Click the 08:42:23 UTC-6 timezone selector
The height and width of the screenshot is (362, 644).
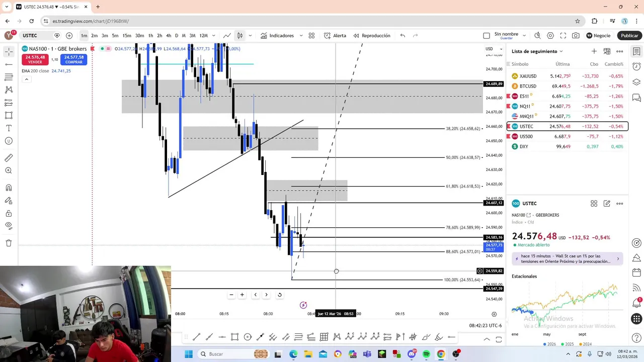click(x=485, y=325)
